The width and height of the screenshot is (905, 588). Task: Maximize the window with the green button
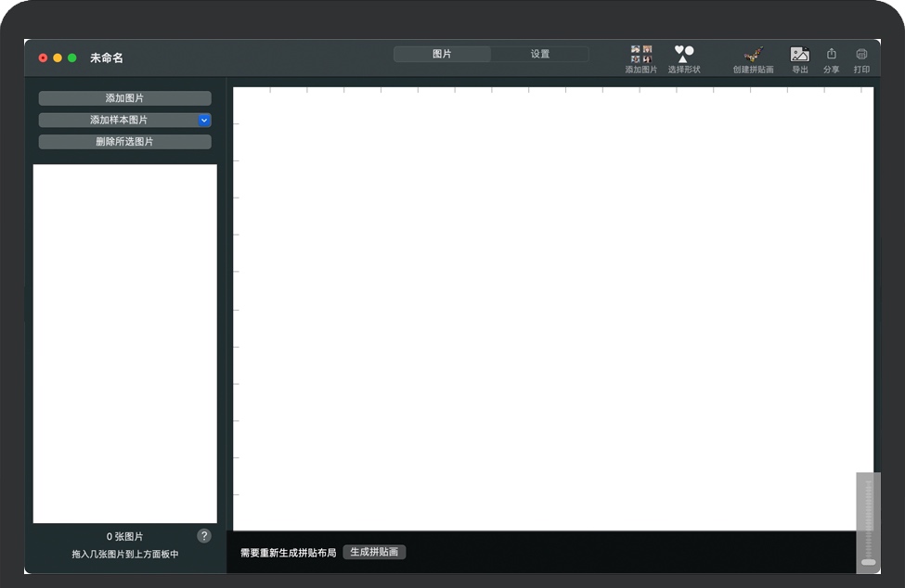click(x=72, y=58)
